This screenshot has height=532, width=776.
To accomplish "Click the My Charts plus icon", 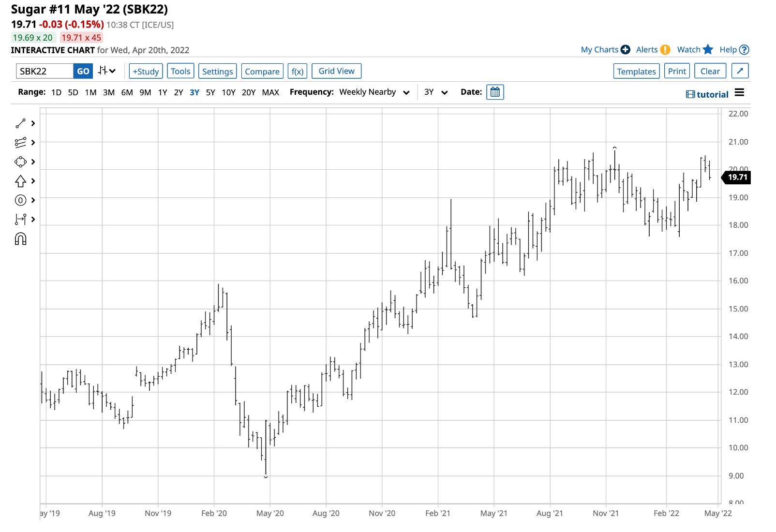I will point(626,49).
